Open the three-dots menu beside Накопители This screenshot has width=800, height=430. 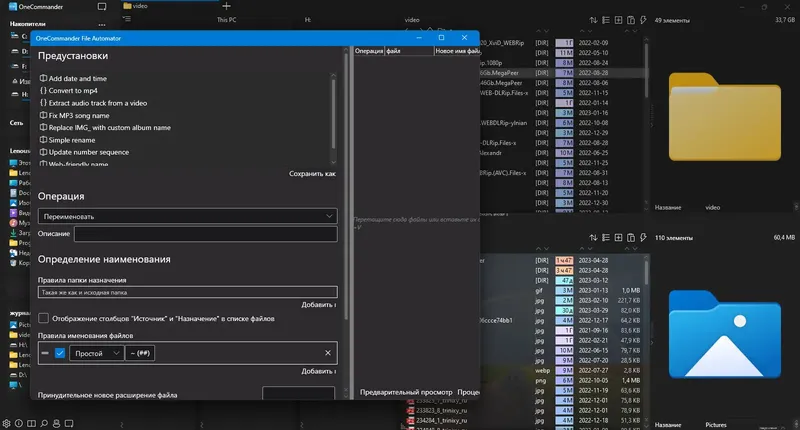102,24
